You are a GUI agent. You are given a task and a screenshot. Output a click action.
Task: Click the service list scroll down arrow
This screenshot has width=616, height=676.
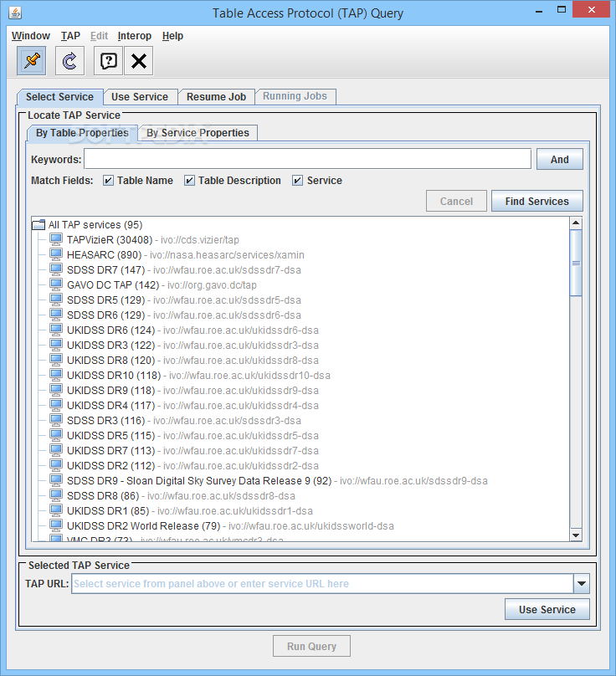pyautogui.click(x=576, y=535)
